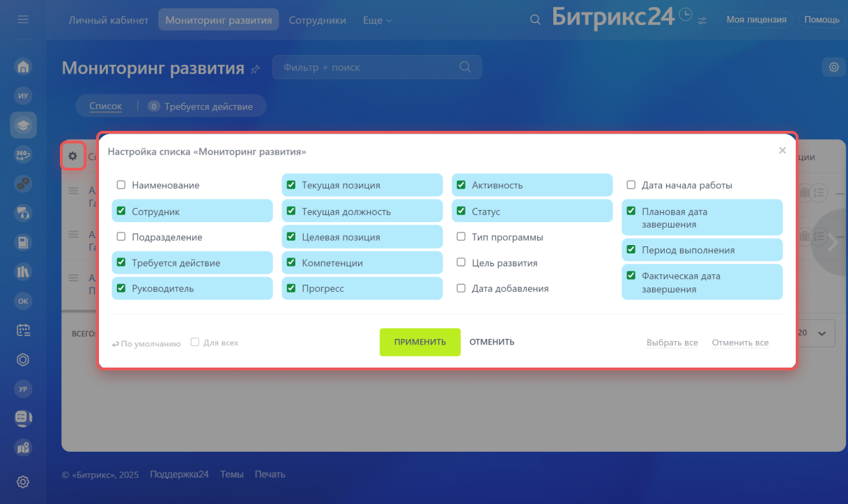
Task: Enable the Наименование column checkbox
Action: (121, 185)
